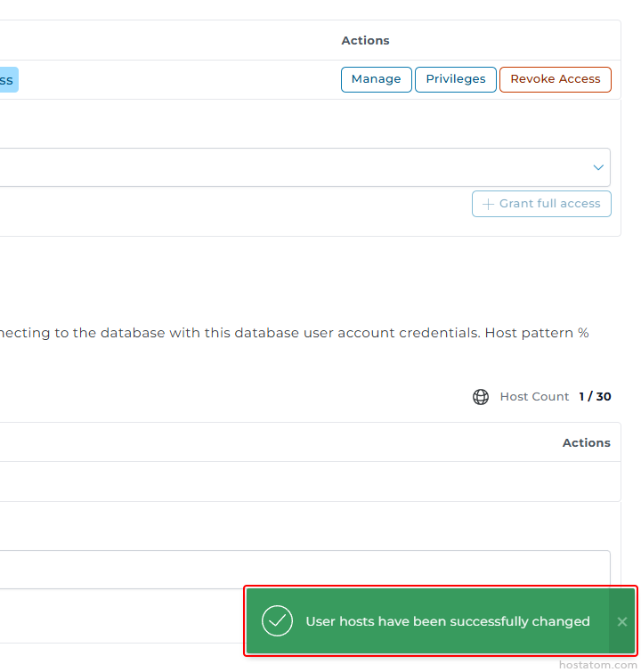Screen dimensions: 641x672
Task: Click the Actions header in top table
Action: click(x=365, y=40)
